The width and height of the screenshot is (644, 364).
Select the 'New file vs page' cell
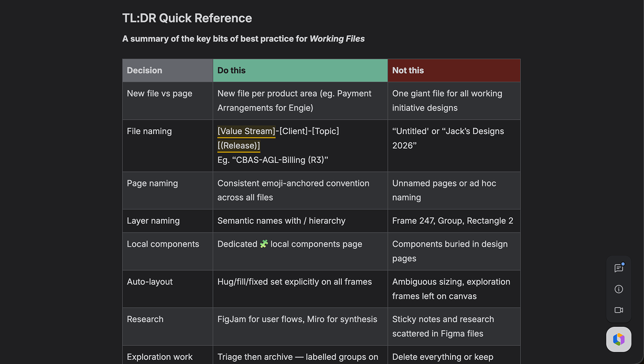point(168,101)
